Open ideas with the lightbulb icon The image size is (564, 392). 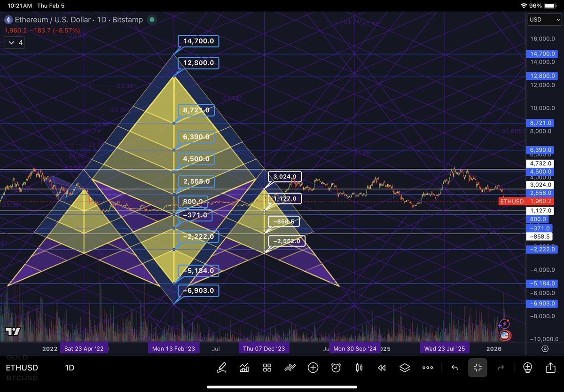tap(527, 368)
